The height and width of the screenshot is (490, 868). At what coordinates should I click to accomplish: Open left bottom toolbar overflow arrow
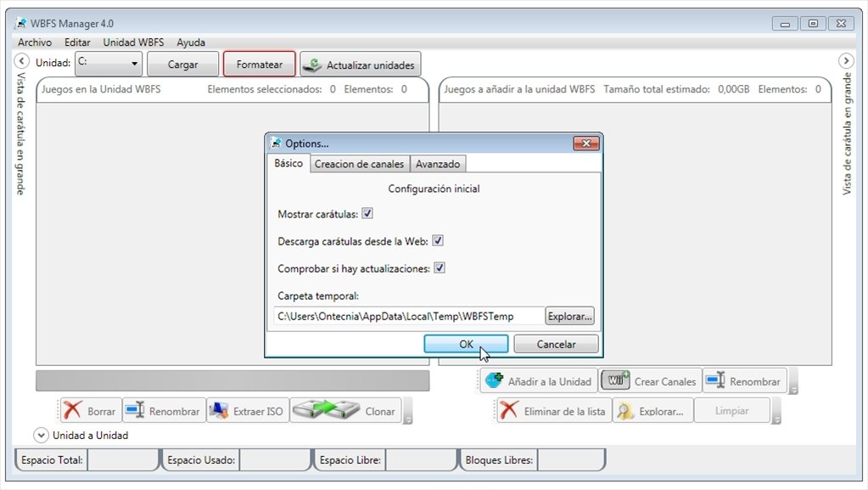pos(408,411)
